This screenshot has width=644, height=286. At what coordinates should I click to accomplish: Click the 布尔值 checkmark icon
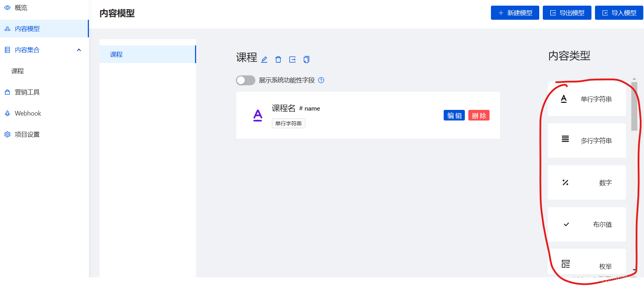click(566, 224)
